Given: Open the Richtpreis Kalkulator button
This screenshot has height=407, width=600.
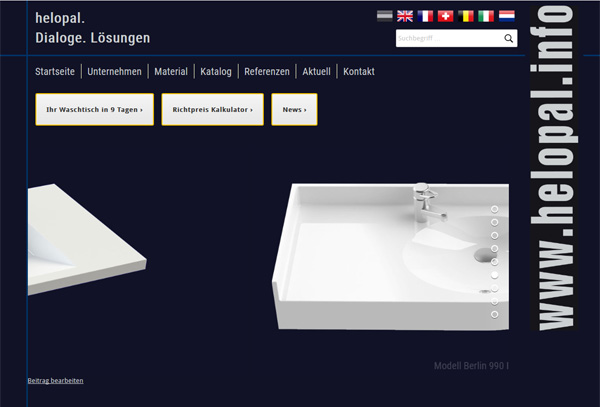Looking at the screenshot, I should (x=212, y=109).
